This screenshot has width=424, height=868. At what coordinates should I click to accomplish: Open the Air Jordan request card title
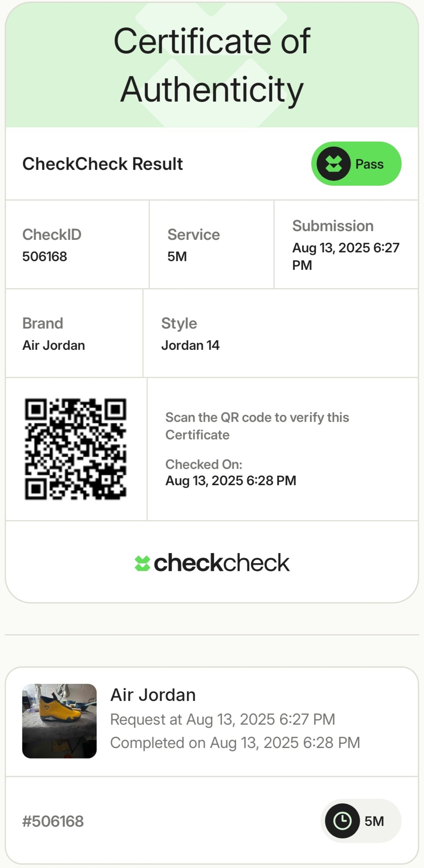click(153, 695)
